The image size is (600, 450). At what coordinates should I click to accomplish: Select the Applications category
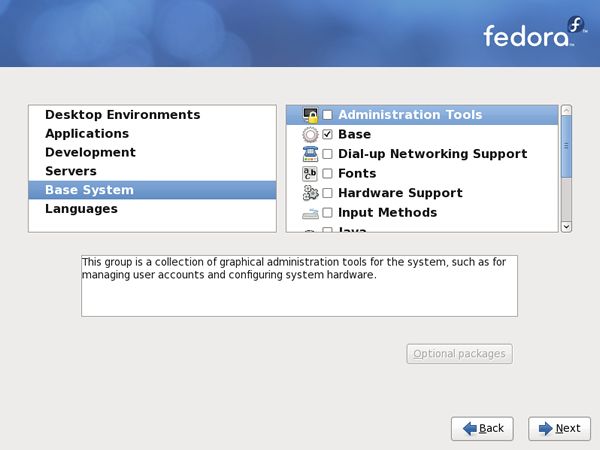tap(152, 134)
